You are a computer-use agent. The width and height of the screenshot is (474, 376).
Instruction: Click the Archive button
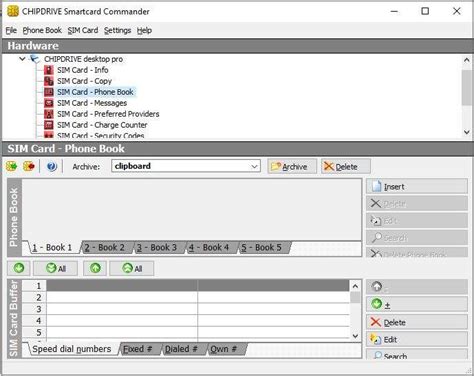point(292,166)
